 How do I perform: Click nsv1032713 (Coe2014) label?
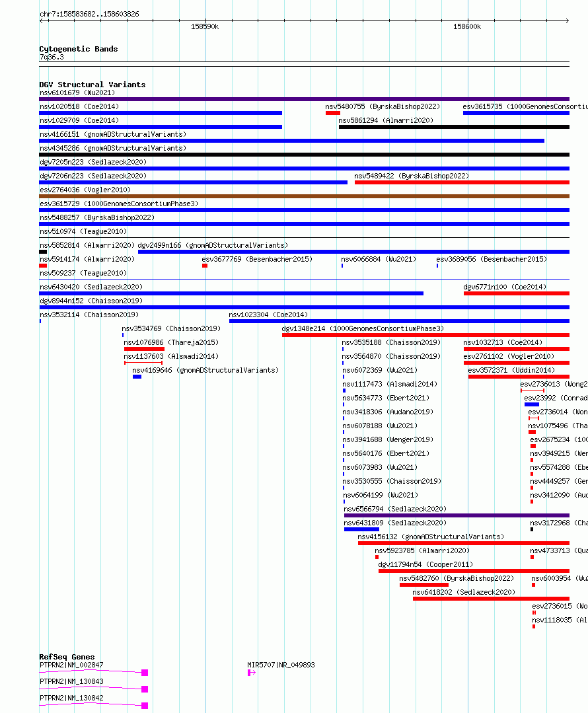[x=503, y=342]
